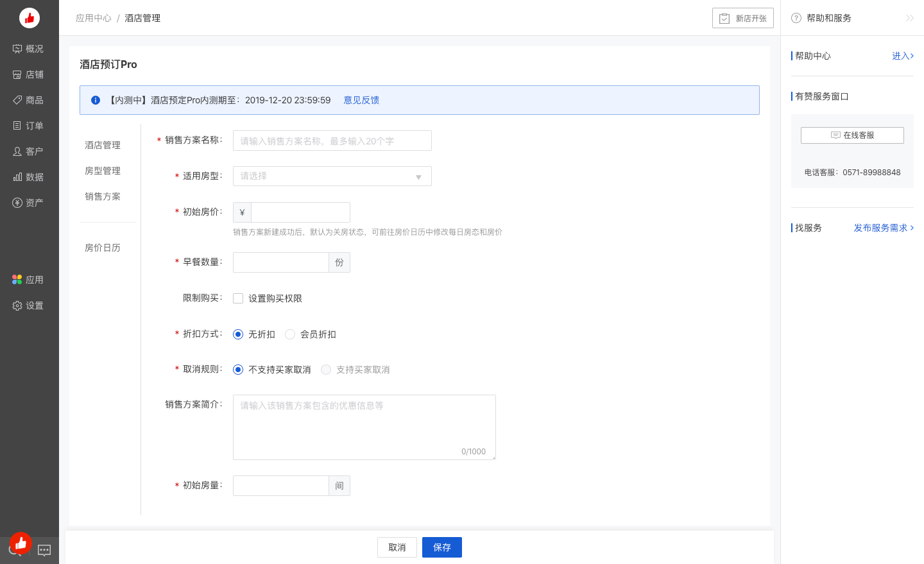Open the 商品 products tag icon

[x=17, y=100]
